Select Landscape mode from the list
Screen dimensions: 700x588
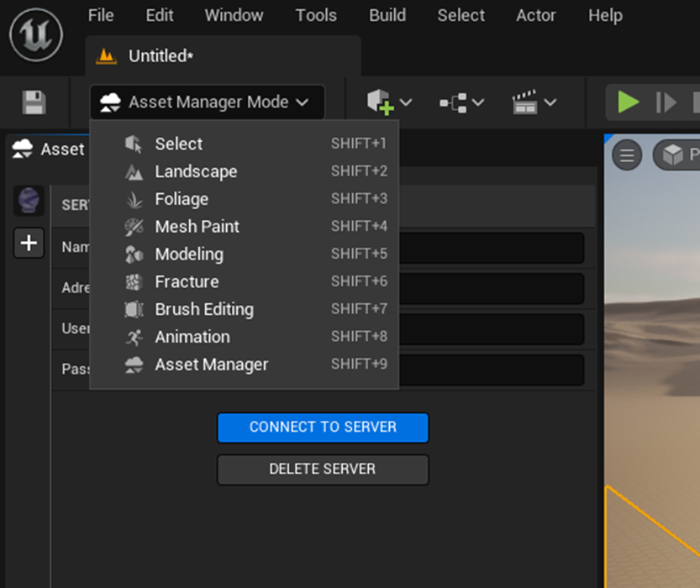click(x=196, y=171)
